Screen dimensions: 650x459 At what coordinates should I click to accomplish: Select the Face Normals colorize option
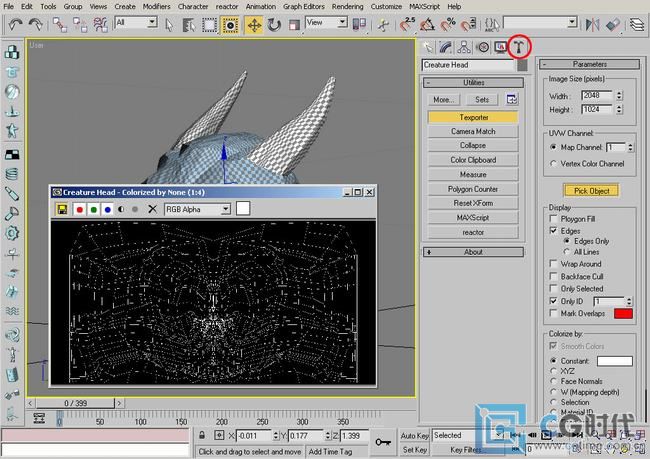[x=553, y=381]
